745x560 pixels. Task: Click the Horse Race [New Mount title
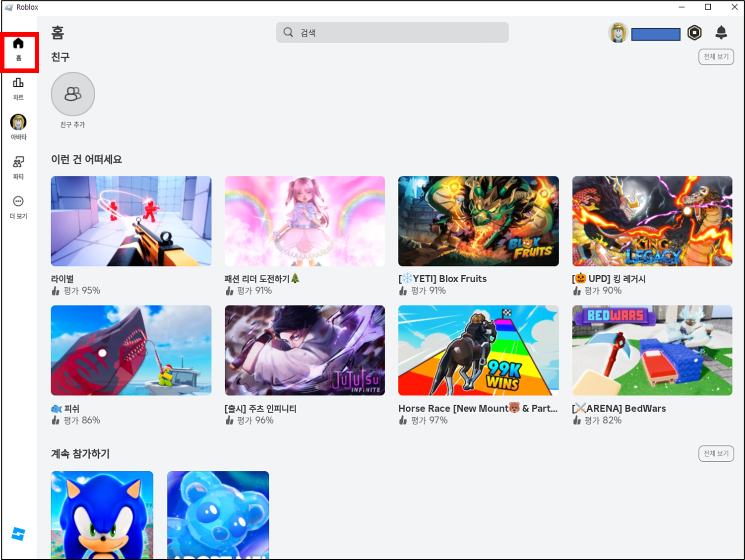pyautogui.click(x=478, y=408)
